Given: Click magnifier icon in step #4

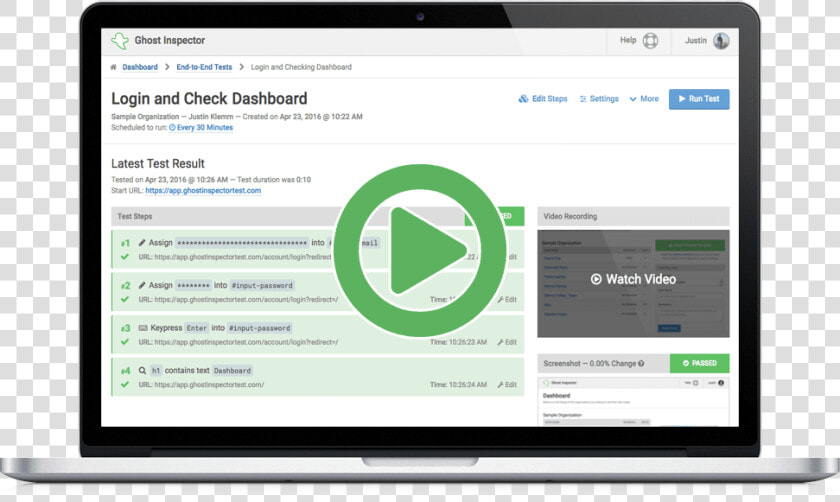Looking at the screenshot, I should [x=142, y=370].
